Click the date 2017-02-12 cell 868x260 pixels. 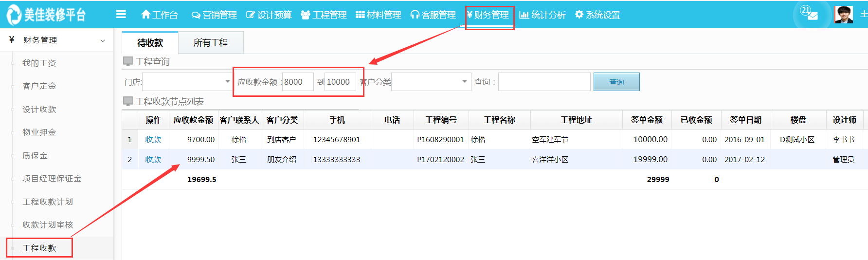click(x=744, y=159)
